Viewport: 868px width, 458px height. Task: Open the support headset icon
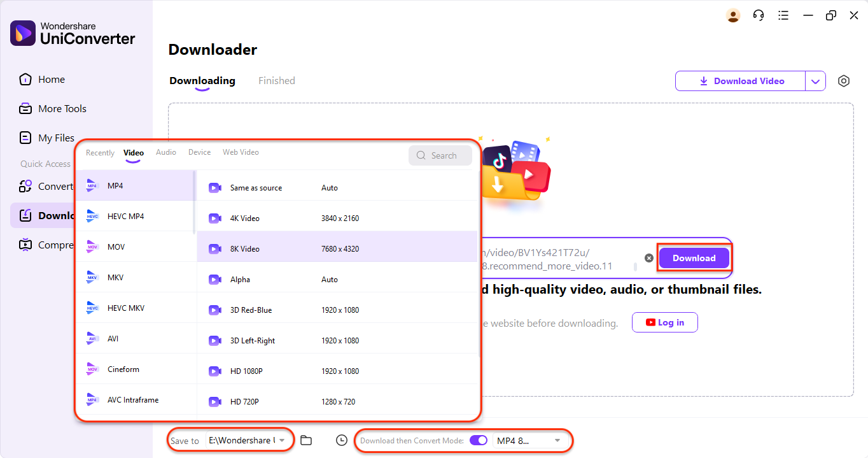pos(758,15)
